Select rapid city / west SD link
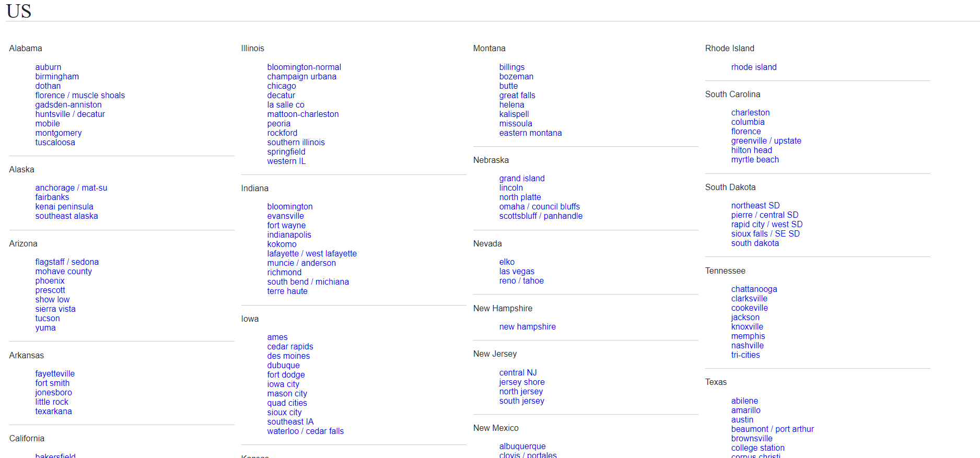980x458 pixels. point(766,225)
